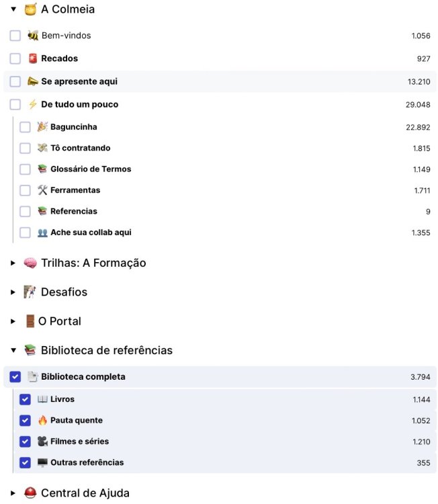Click the megaphone icon beside Se apresente aqui
Screen dimensions: 438x504
(x=33, y=81)
